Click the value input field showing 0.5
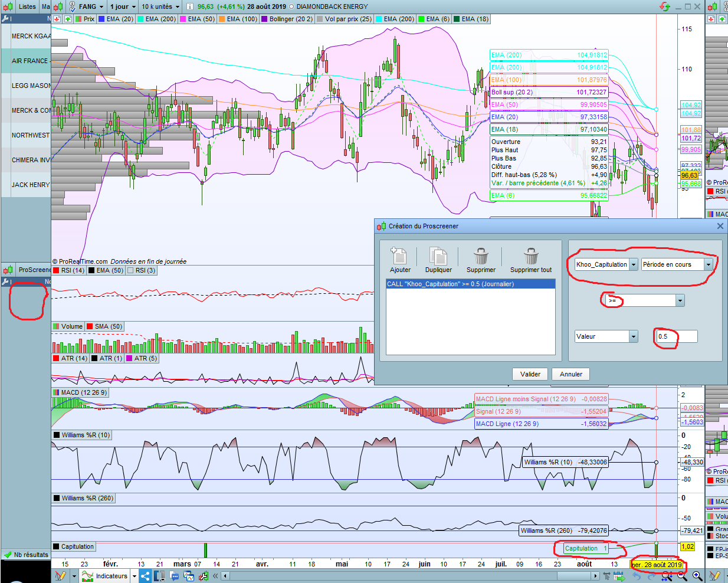The width and height of the screenshot is (728, 583). (677, 336)
